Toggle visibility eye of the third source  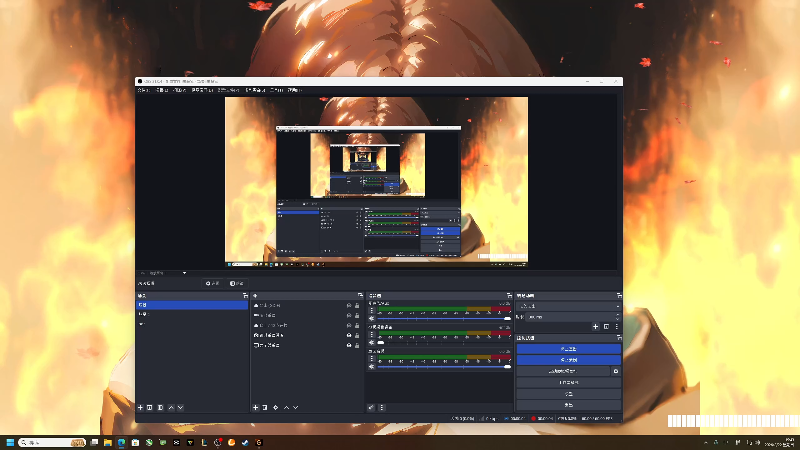click(x=349, y=326)
